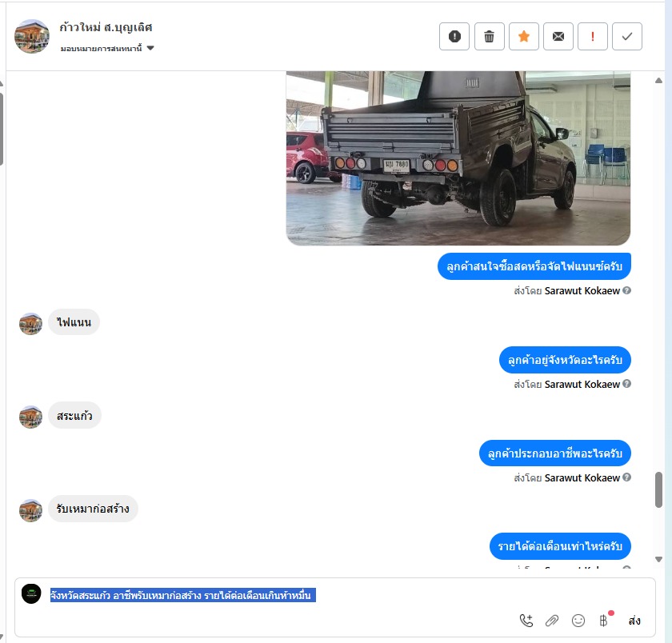The width and height of the screenshot is (672, 643).
Task: Click help icon beside first Sarawut Kokaew label
Action: click(x=626, y=290)
